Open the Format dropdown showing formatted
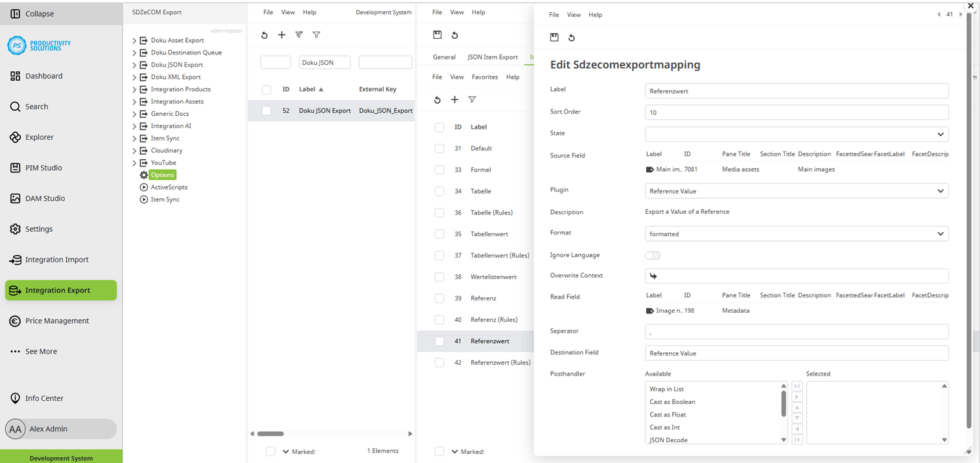Screen dimensions: 980x463 click(x=796, y=233)
